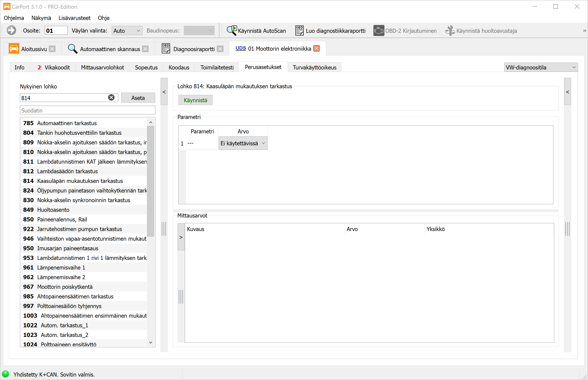
Task: Open OBD-2 Kirjautuminen engine icon
Action: [378, 31]
